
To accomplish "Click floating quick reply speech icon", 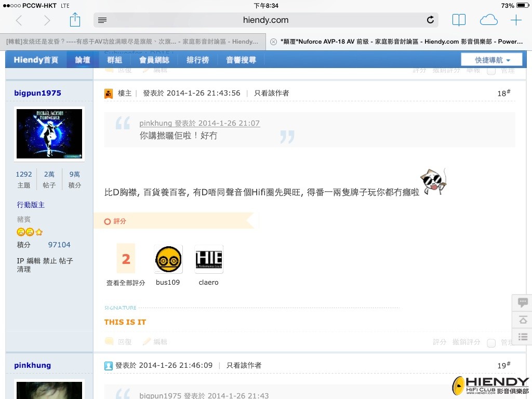I will point(523,302).
